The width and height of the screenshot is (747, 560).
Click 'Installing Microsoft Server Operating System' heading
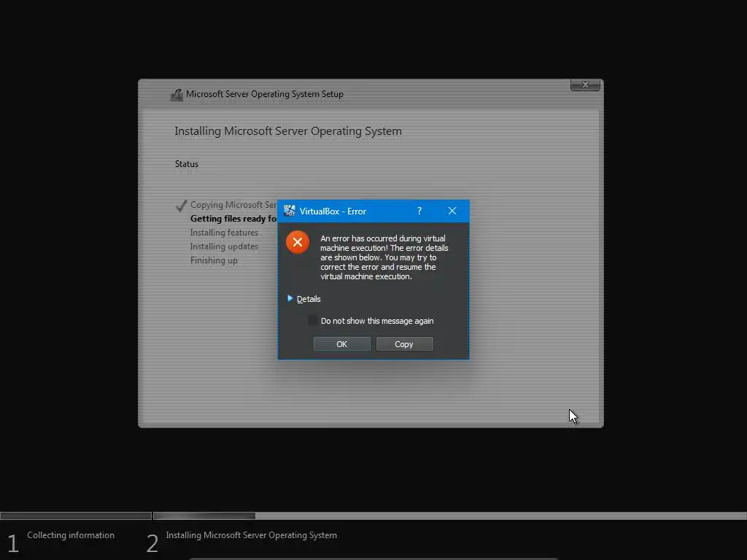point(288,131)
